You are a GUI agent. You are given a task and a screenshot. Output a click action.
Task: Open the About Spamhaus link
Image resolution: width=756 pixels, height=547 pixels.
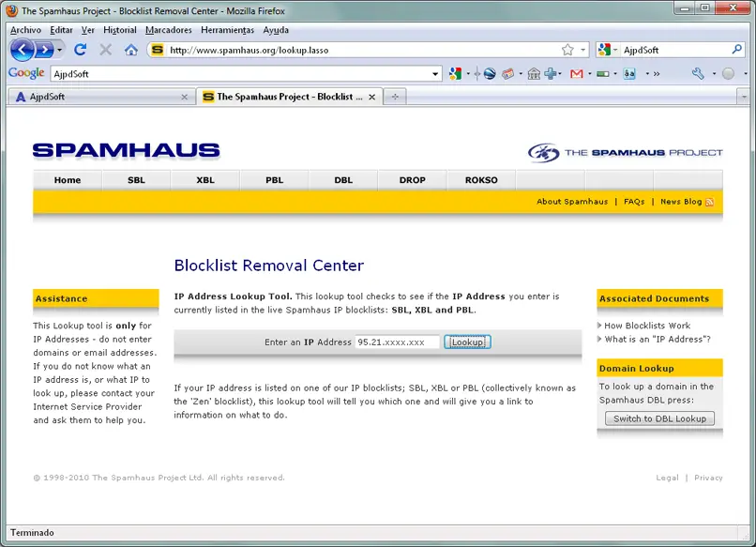572,202
